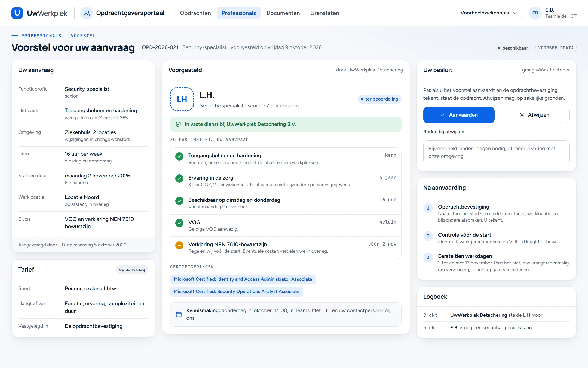Click step 3 badge for Eerste tien werkdagen
Screen dimensions: 588x368
coord(428,257)
